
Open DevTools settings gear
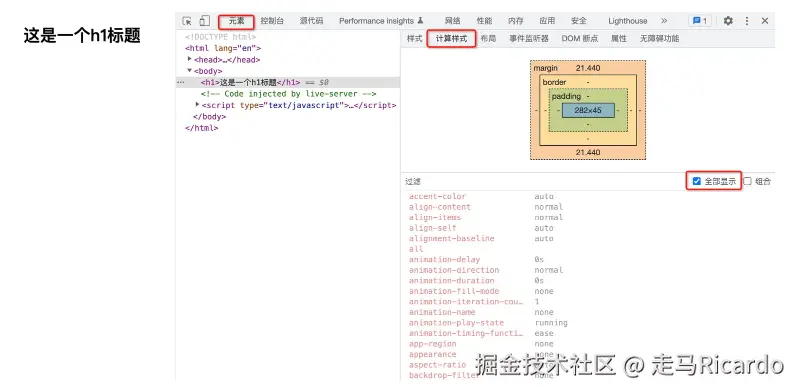coord(728,21)
